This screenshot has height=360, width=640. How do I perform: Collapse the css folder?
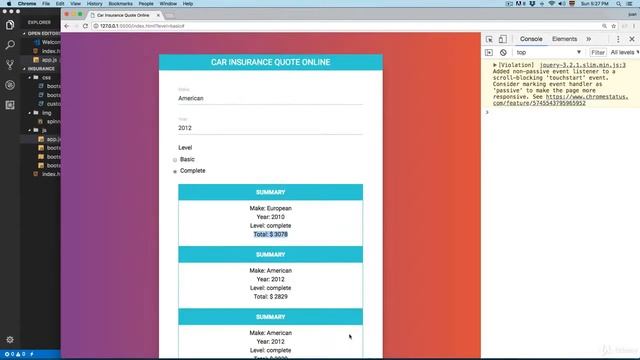tap(30, 78)
